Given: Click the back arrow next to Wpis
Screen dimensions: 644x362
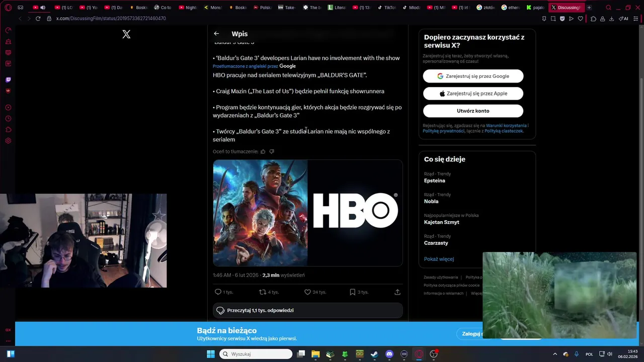Looking at the screenshot, I should pyautogui.click(x=216, y=34).
